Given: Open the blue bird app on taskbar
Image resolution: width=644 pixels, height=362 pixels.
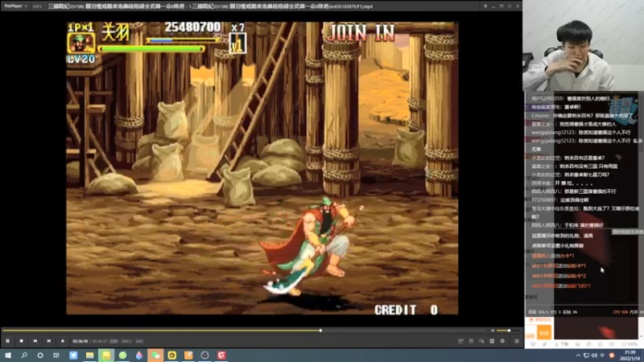Looking at the screenshot, I should (x=73, y=355).
